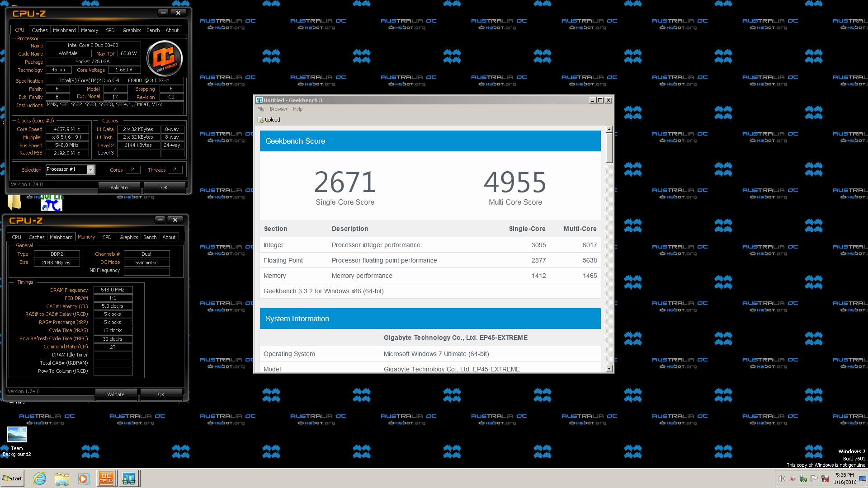
Task: Click OK in bottom CPU-Z Memory window
Action: pos(161,394)
